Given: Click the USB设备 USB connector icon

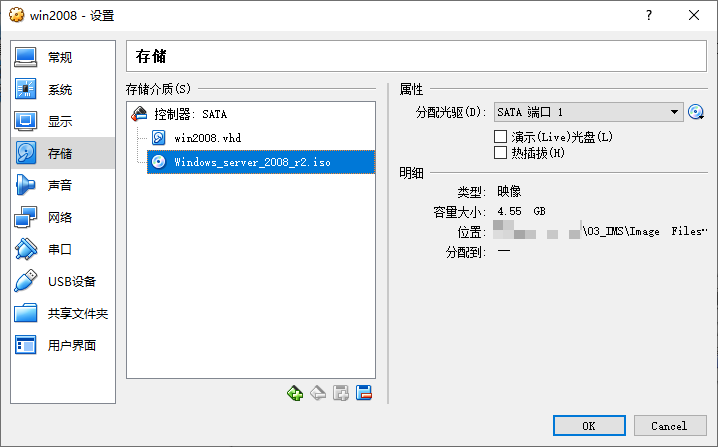Looking at the screenshot, I should tap(26, 281).
